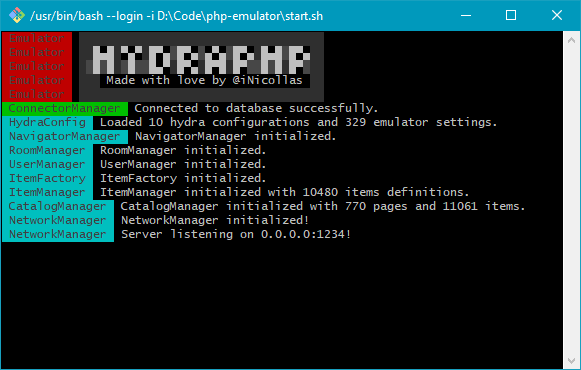Screen dimensions: 581x370
Task: Click the Git Bash icon in title bar
Action: pos(17,16)
